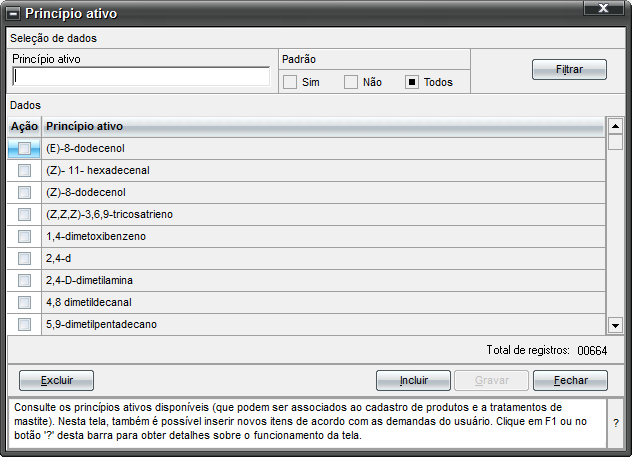
Task: Tick the (Z,Z,Z)-3,6,9-tricosatrieno checkbox
Action: point(24,214)
